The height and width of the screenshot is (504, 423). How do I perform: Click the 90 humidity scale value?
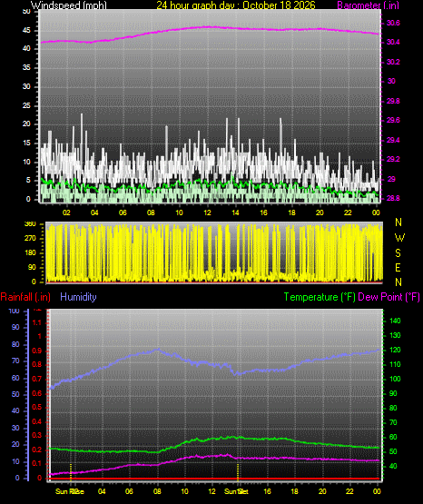tap(15, 327)
